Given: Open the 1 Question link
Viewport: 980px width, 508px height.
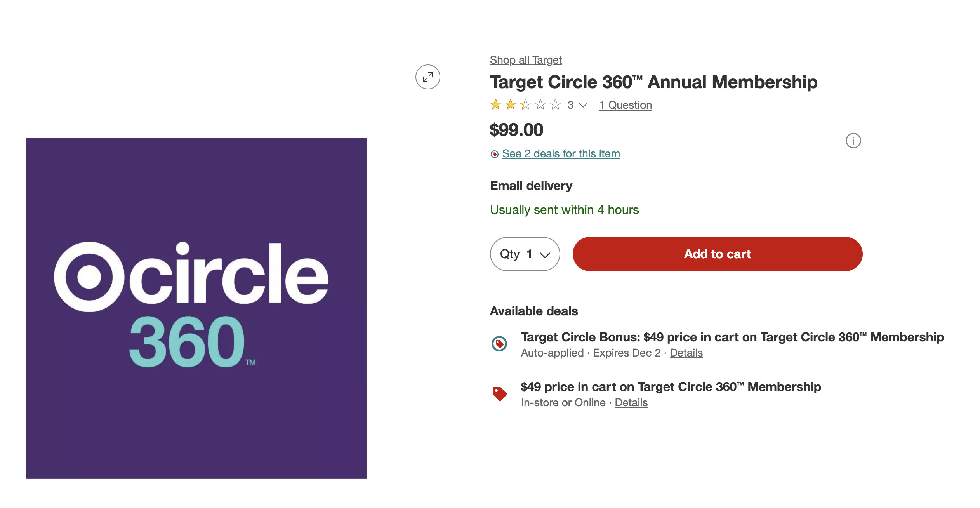Looking at the screenshot, I should click(x=626, y=105).
